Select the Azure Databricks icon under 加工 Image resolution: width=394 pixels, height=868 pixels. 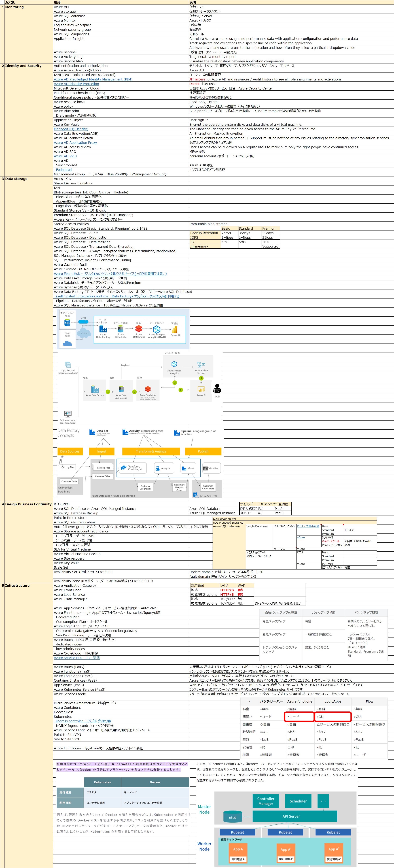[139, 329]
